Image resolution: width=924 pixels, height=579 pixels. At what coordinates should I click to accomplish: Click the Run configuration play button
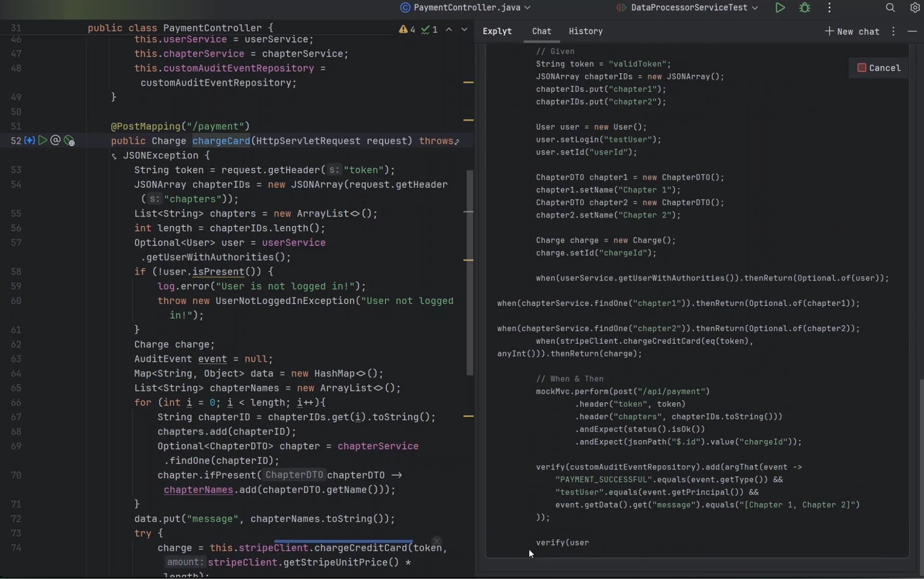pos(780,8)
